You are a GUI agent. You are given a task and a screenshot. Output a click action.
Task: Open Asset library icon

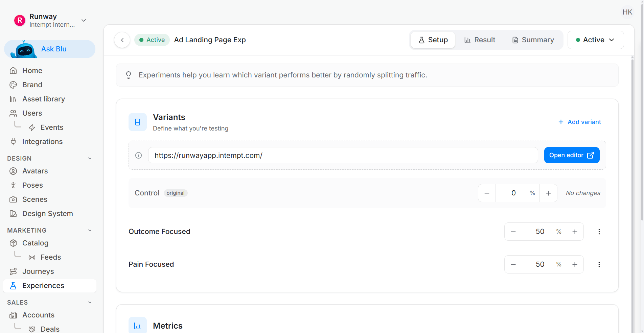pyautogui.click(x=13, y=99)
